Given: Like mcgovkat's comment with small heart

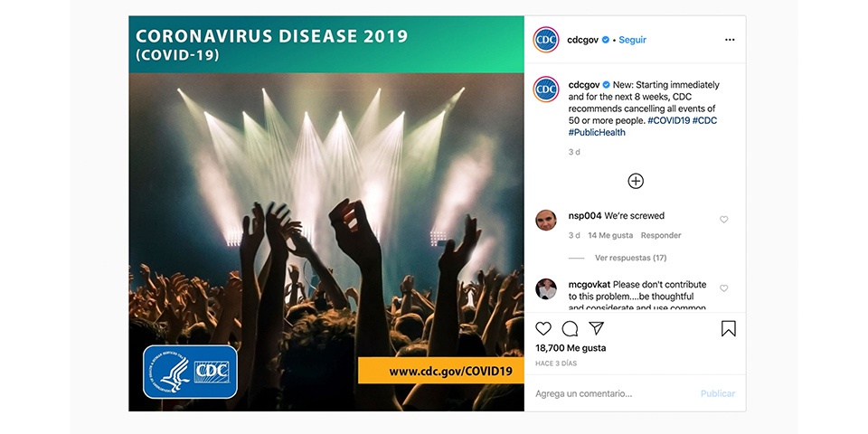Looking at the screenshot, I should [x=723, y=288].
